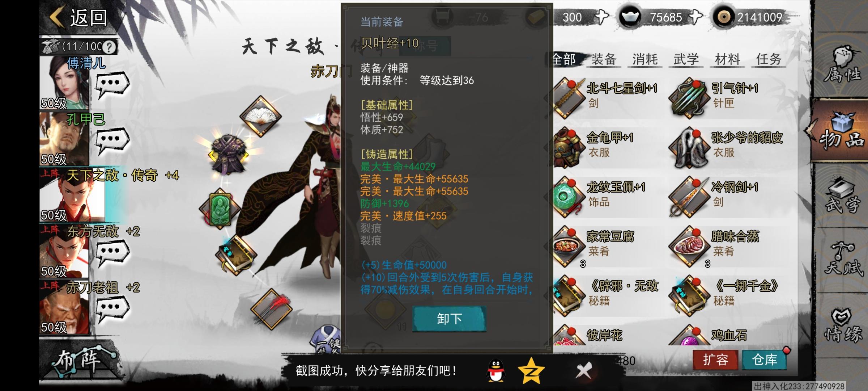
Task: Add more silver ingot currency
Action: (x=695, y=17)
